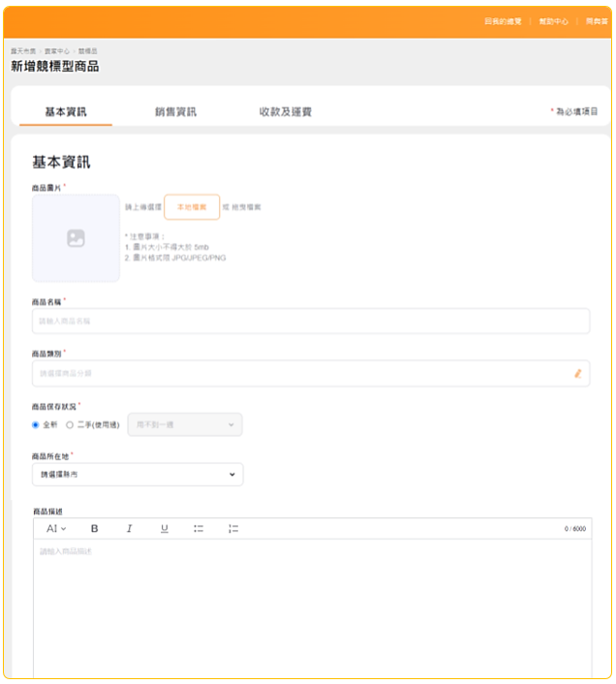
Task: Expand the 商品所在地 city dropdown
Action: pyautogui.click(x=138, y=475)
